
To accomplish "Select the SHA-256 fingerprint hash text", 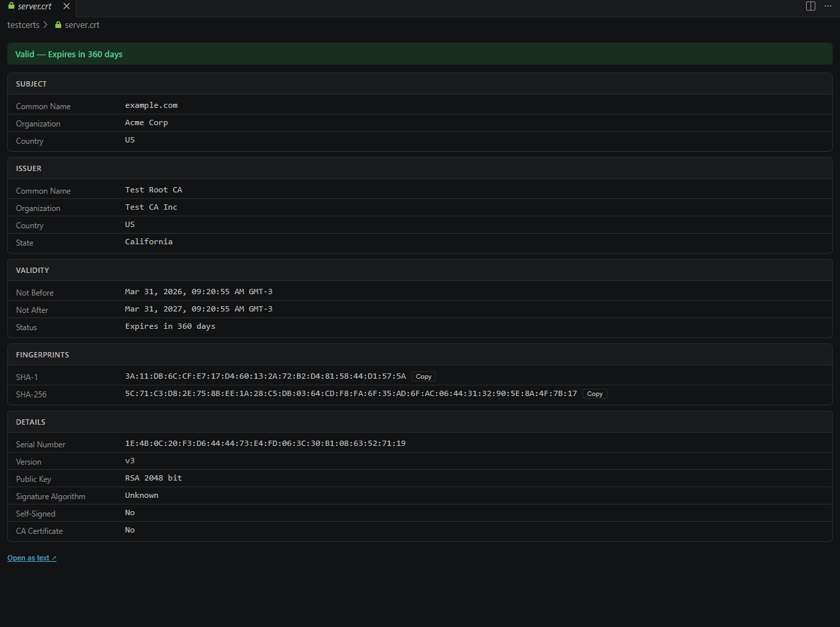I will 351,394.
